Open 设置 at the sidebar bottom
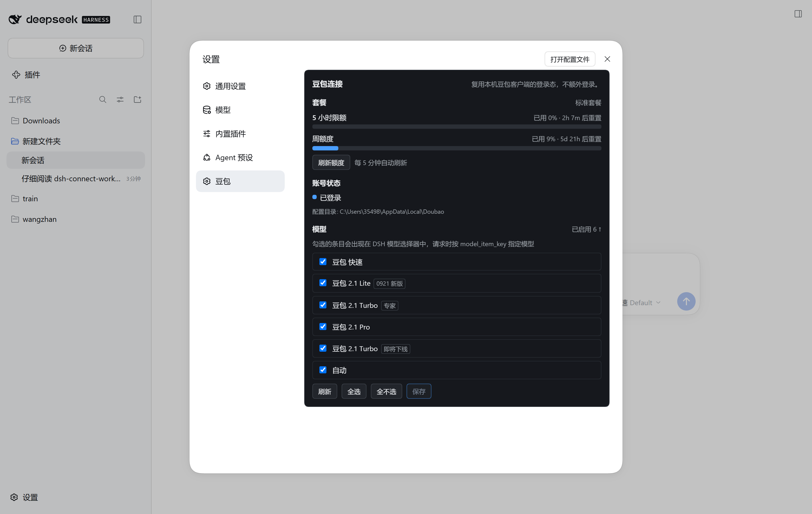The width and height of the screenshot is (812, 514). (24, 497)
